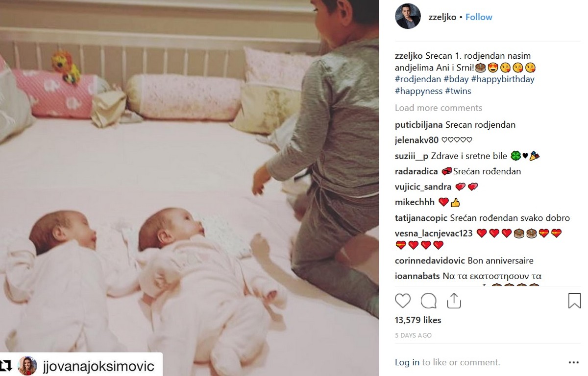This screenshot has height=376, width=588.
Task: Open the 5 DAYS AGO timestamp
Action: tap(413, 335)
